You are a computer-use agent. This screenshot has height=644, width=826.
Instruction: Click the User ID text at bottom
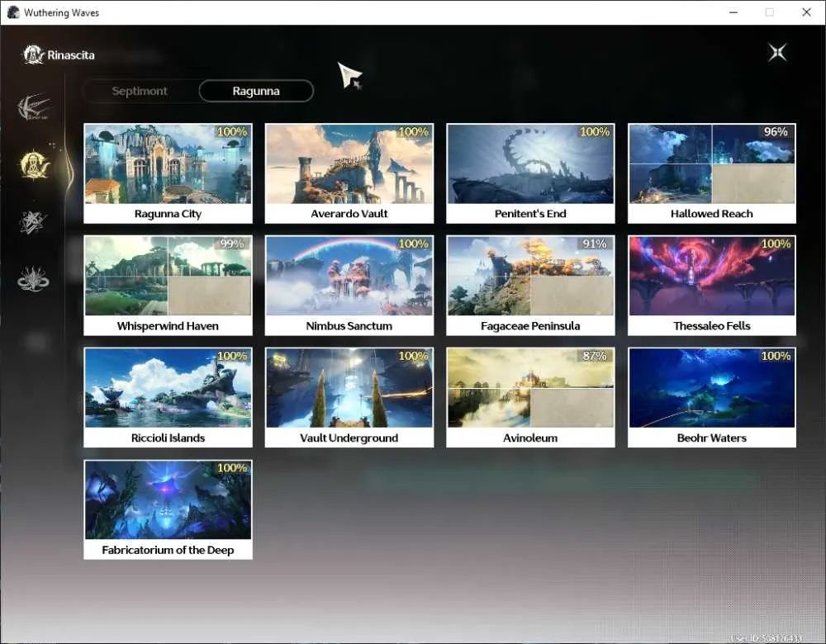[767, 638]
